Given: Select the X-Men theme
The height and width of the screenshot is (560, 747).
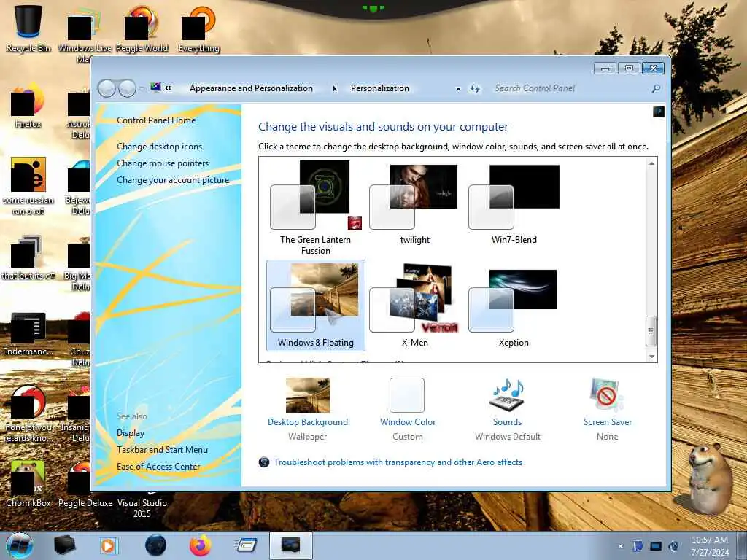Looking at the screenshot, I should coord(414,306).
